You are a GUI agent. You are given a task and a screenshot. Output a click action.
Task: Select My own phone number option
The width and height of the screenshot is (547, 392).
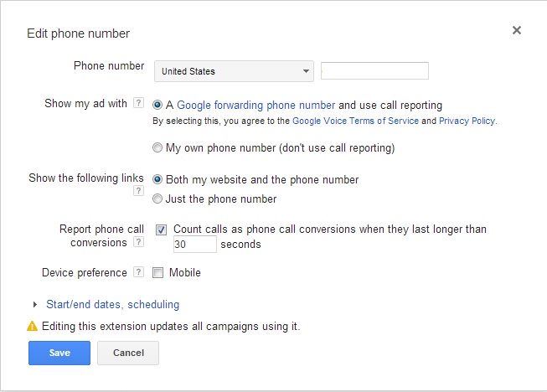(x=157, y=147)
